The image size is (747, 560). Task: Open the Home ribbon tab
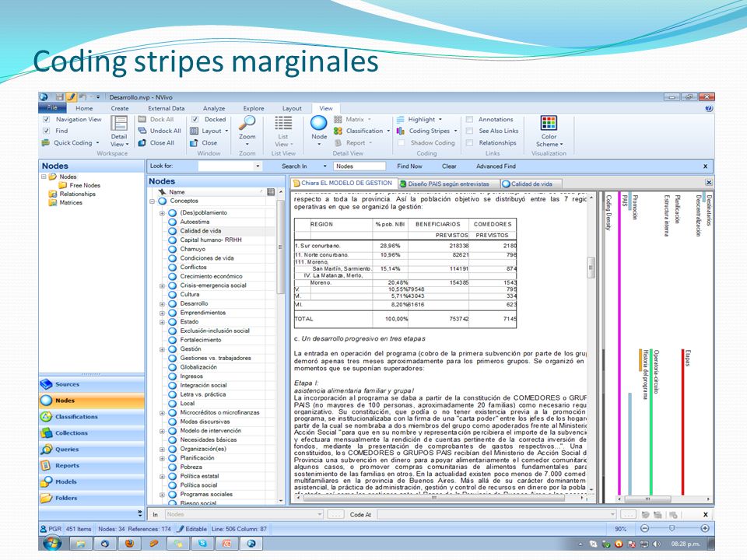[84, 108]
